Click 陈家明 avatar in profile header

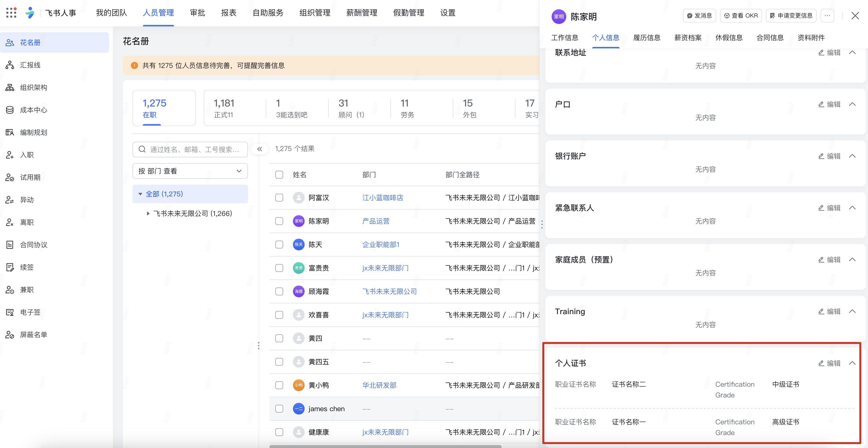click(x=559, y=17)
